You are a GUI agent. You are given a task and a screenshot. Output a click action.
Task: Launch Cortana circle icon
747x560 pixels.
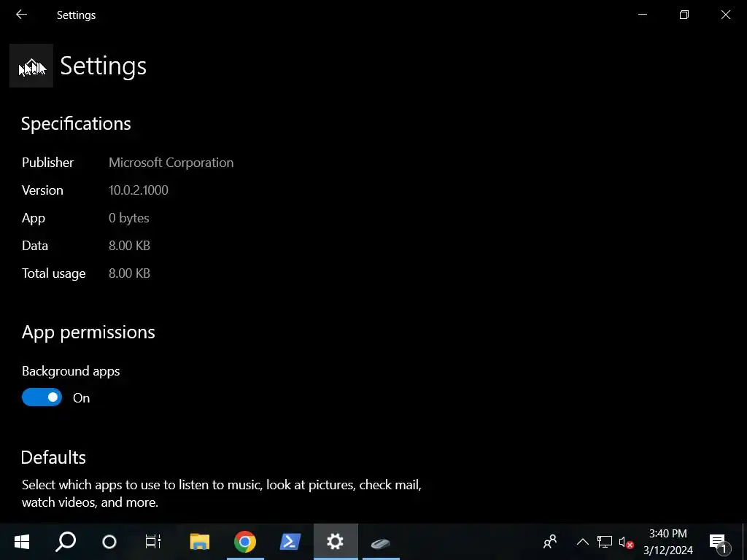tap(109, 542)
